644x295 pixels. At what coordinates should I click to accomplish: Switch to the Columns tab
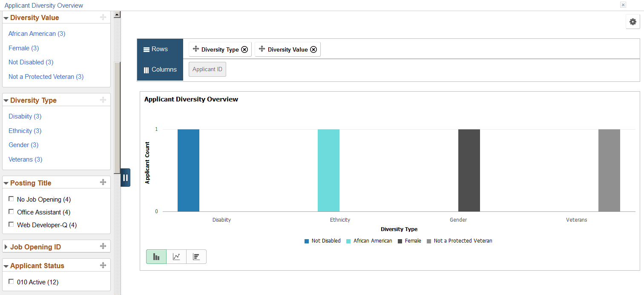pos(160,69)
